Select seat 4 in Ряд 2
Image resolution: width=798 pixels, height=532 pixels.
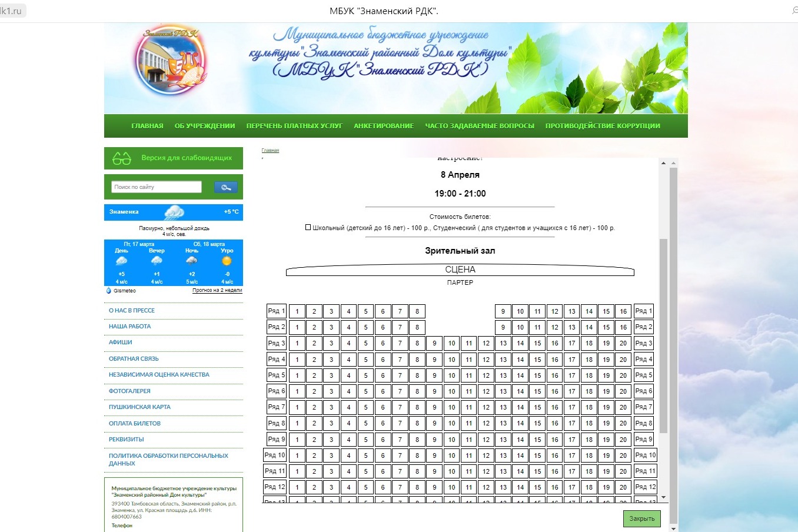348,327
